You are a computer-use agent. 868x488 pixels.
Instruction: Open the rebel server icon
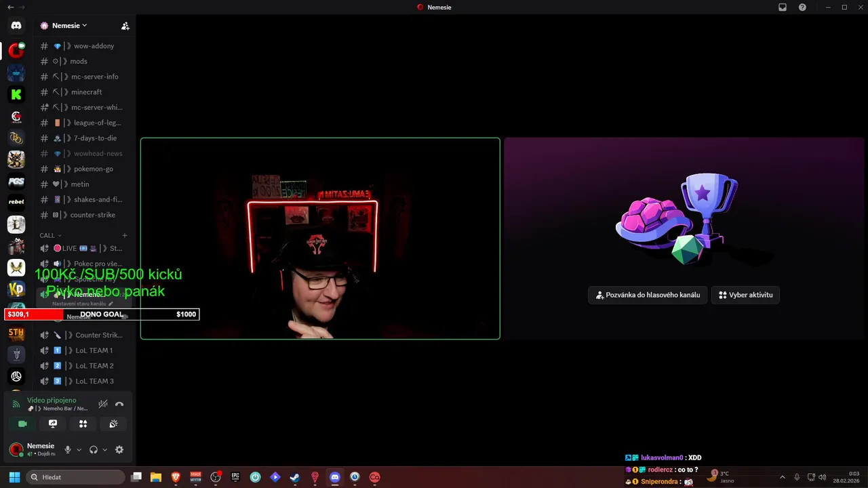pos(16,202)
